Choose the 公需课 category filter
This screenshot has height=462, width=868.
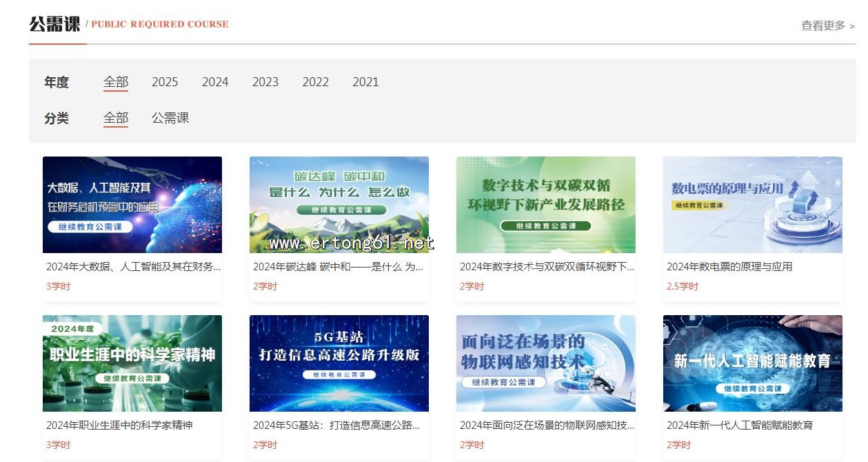tap(170, 118)
